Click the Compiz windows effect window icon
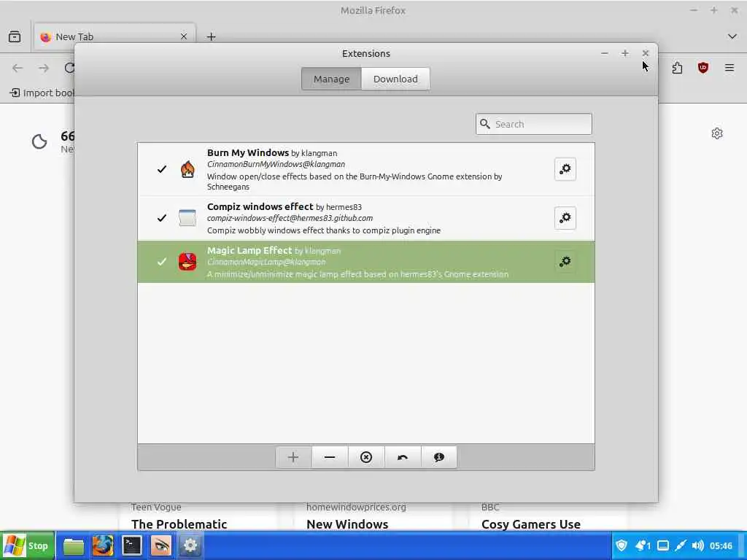747x560 pixels. tap(187, 217)
